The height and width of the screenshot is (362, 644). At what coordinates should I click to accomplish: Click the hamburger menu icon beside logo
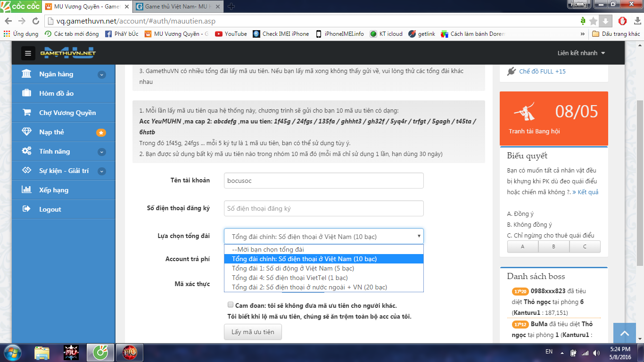[x=28, y=53]
